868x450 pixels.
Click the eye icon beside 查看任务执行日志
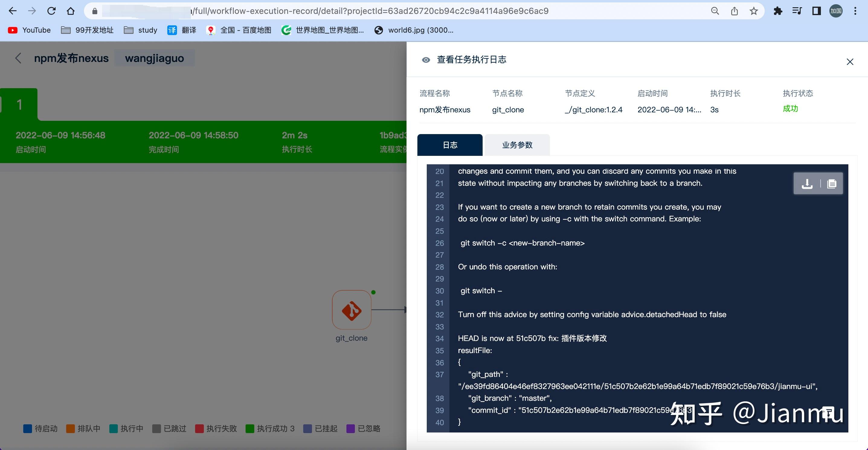coord(426,60)
